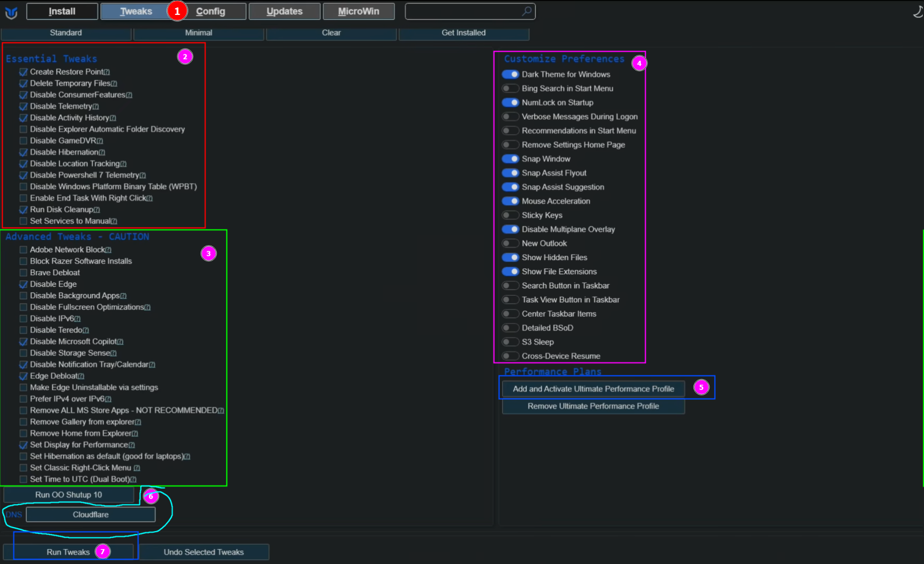Viewport: 924px width, 564px height.
Task: Open the Config tab
Action: tap(211, 12)
